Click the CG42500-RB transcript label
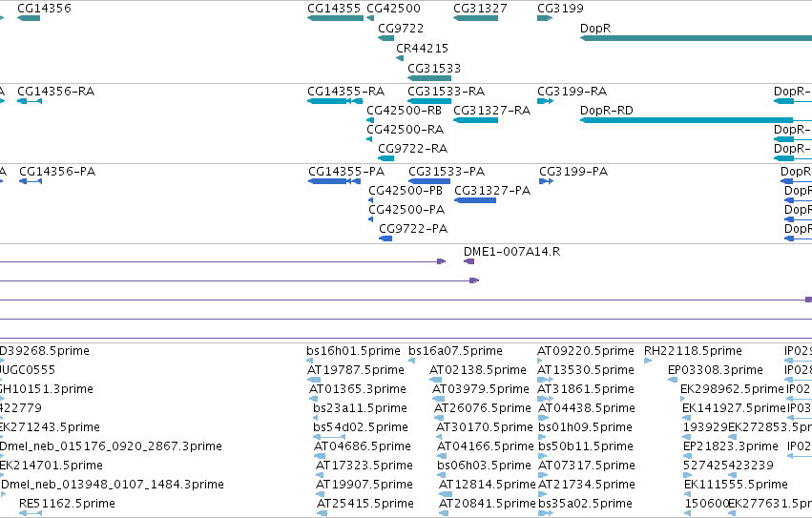 [x=404, y=111]
